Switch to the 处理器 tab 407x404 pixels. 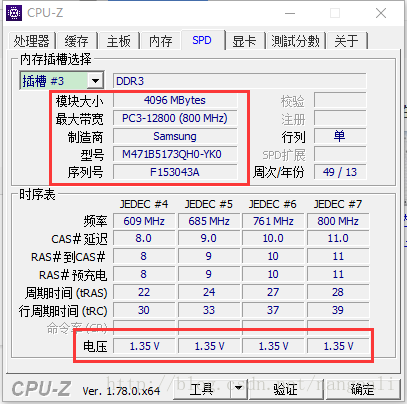pos(31,41)
